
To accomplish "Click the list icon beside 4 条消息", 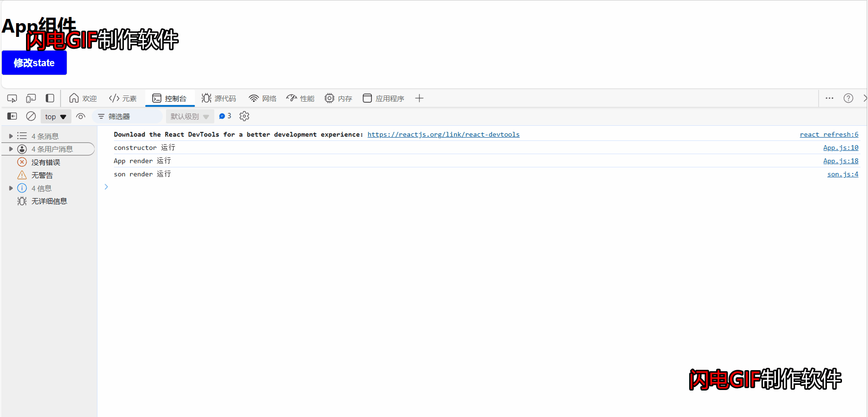I will 22,136.
